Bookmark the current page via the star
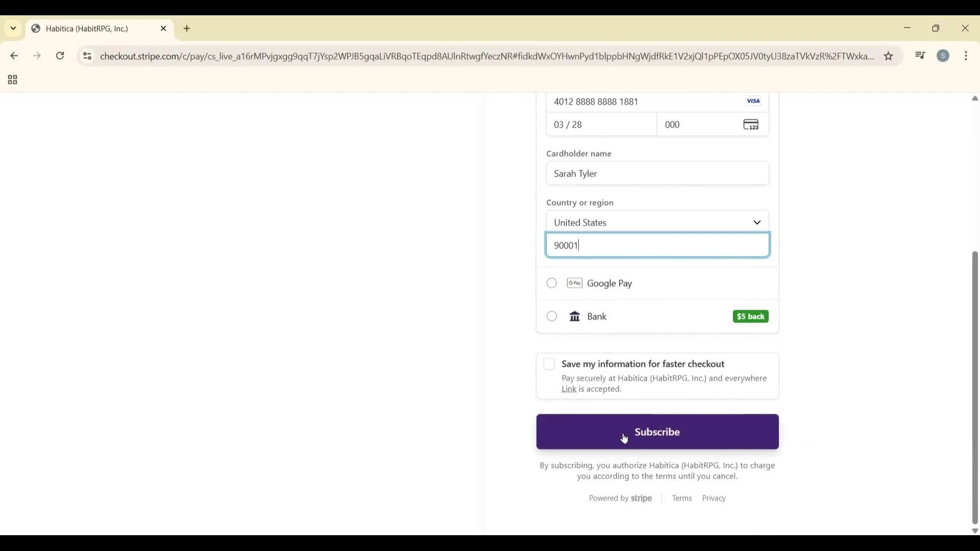The height and width of the screenshot is (551, 980). click(x=889, y=56)
